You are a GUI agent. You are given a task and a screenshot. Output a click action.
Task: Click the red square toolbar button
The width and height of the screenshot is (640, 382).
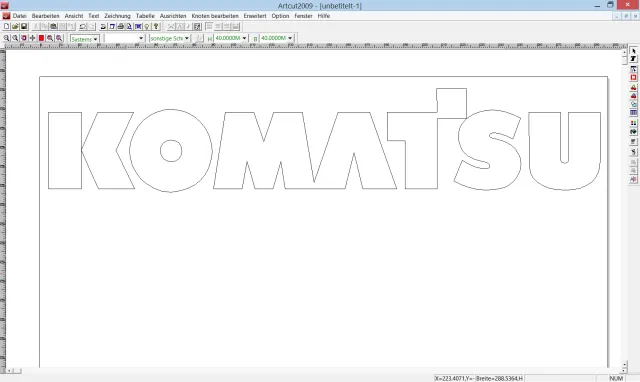(x=41, y=38)
